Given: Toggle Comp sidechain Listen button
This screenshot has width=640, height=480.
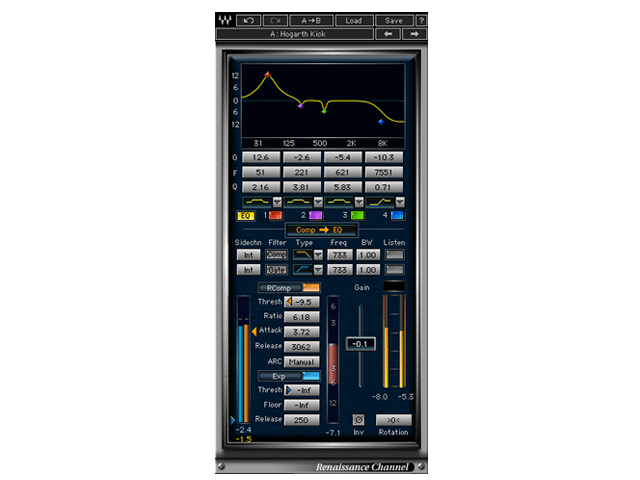Looking at the screenshot, I should click(x=395, y=255).
